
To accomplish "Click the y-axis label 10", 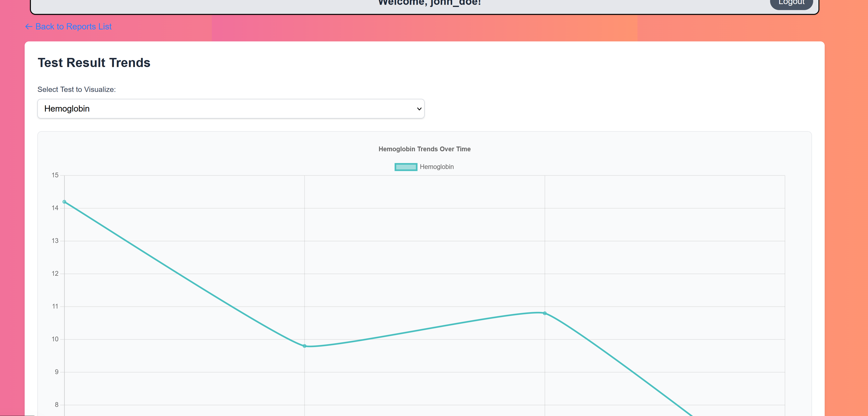I will [x=55, y=339].
